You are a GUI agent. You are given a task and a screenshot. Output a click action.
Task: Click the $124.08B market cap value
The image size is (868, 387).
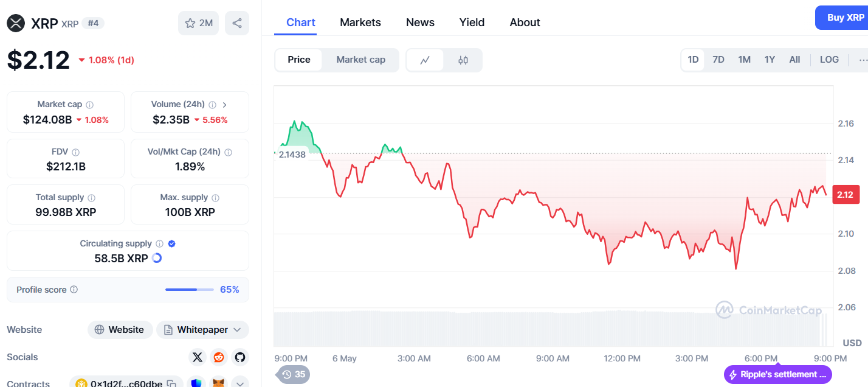point(47,120)
